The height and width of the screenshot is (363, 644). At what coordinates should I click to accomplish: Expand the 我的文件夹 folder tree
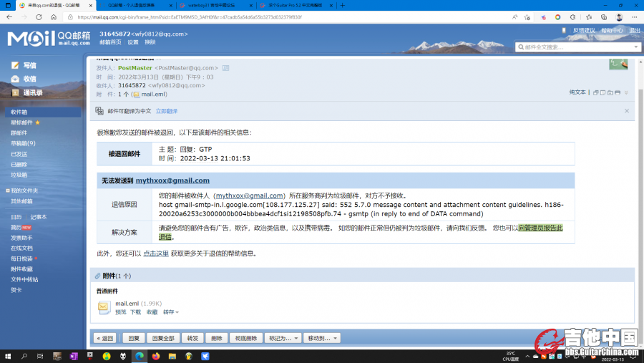[8, 190]
